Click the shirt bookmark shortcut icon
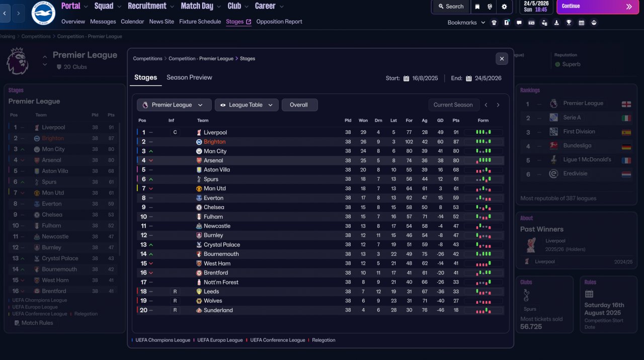Screen dimensions: 644x360 pyautogui.click(x=494, y=23)
